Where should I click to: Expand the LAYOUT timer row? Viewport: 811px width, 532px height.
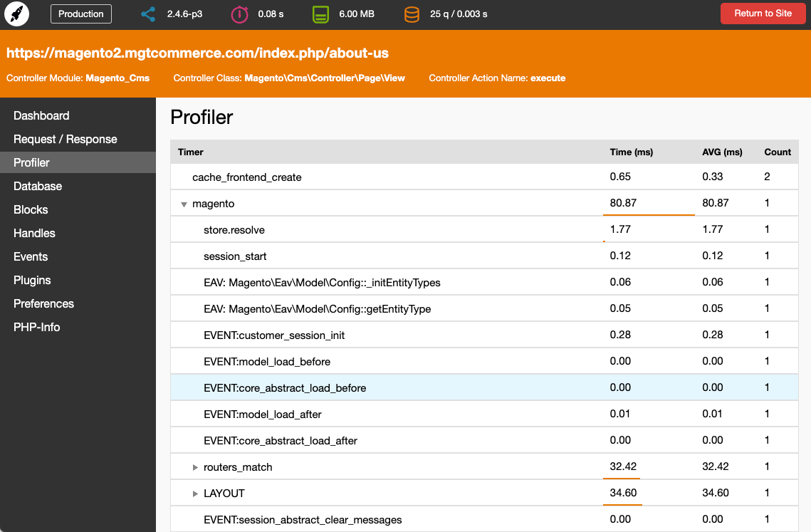tap(195, 494)
